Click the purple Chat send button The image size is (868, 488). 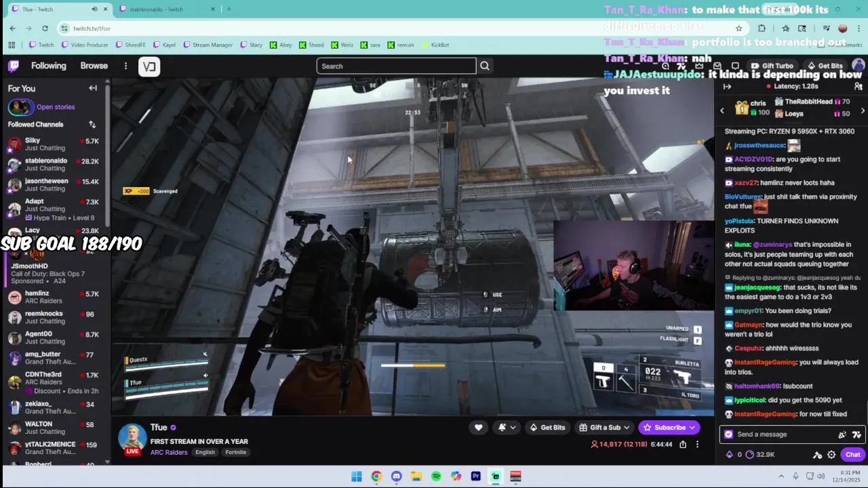click(852, 455)
